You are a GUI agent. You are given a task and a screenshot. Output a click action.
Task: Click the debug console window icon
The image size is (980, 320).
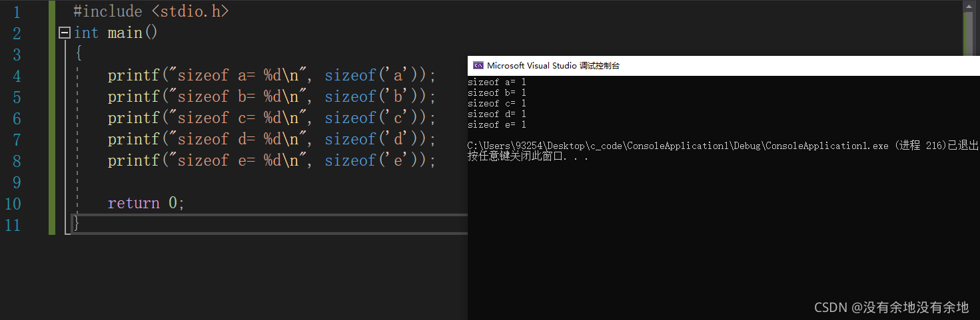(x=478, y=65)
